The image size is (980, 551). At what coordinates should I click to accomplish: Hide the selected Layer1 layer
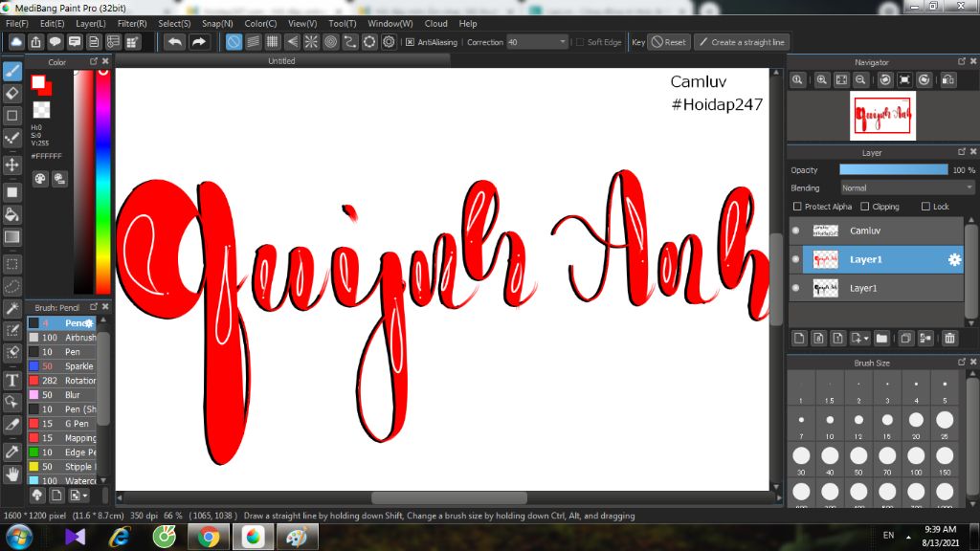pos(795,259)
